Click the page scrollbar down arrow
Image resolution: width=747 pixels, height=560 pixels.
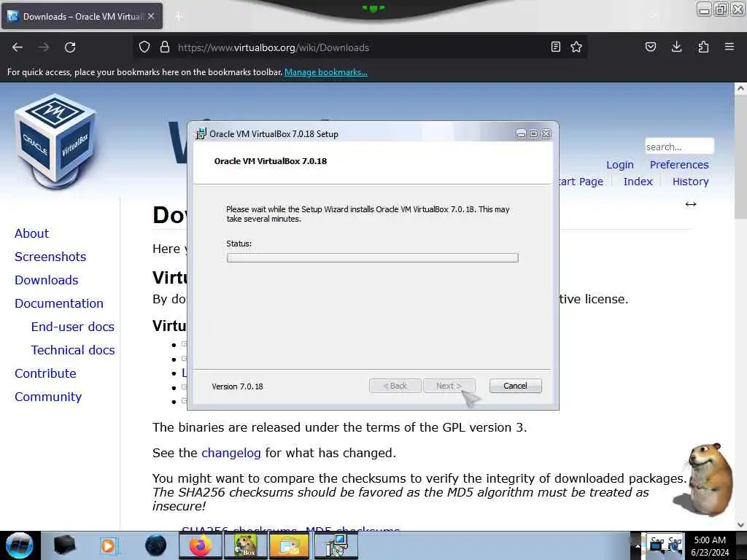(x=740, y=524)
